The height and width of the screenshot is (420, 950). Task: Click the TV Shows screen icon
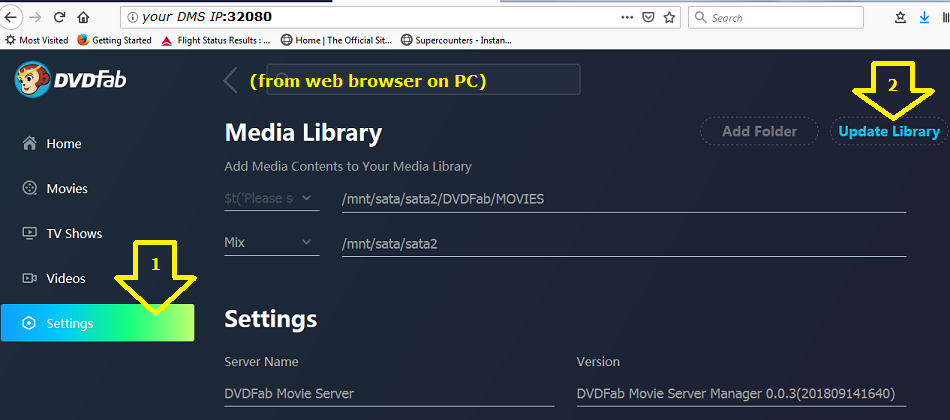29,233
